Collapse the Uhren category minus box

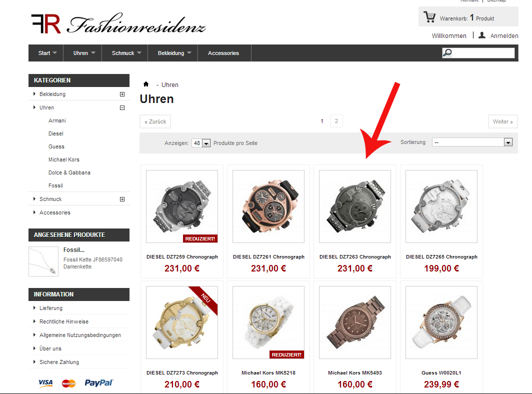[122, 108]
